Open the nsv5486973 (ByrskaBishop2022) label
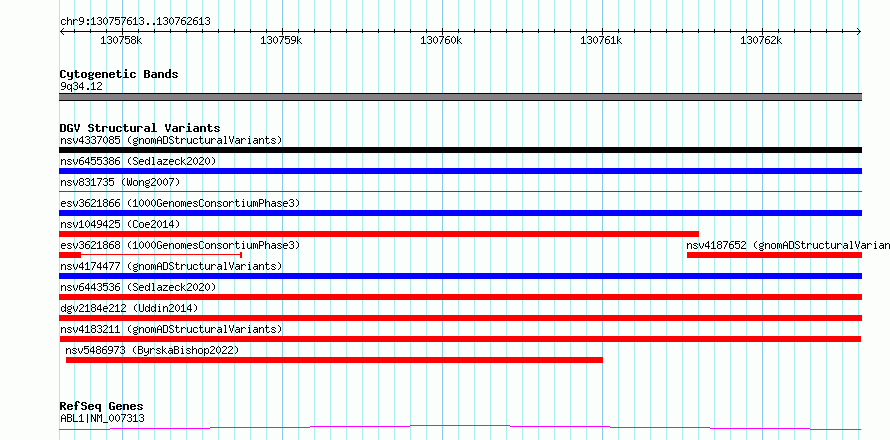Image resolution: width=890 pixels, height=440 pixels. click(x=152, y=350)
